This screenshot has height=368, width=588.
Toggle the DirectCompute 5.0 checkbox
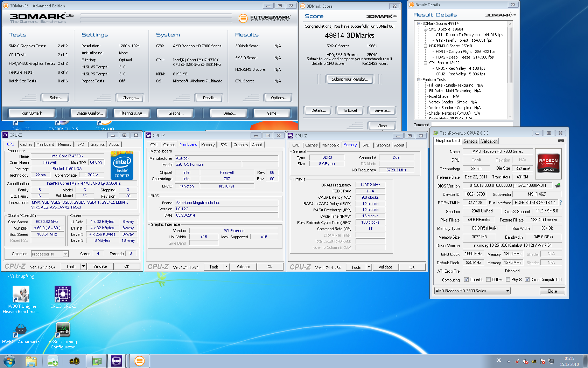(527, 280)
